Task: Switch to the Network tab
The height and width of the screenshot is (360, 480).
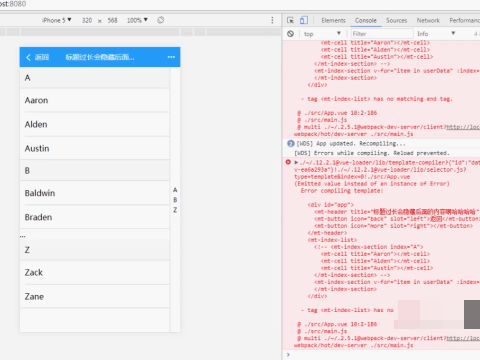Action: pos(428,20)
